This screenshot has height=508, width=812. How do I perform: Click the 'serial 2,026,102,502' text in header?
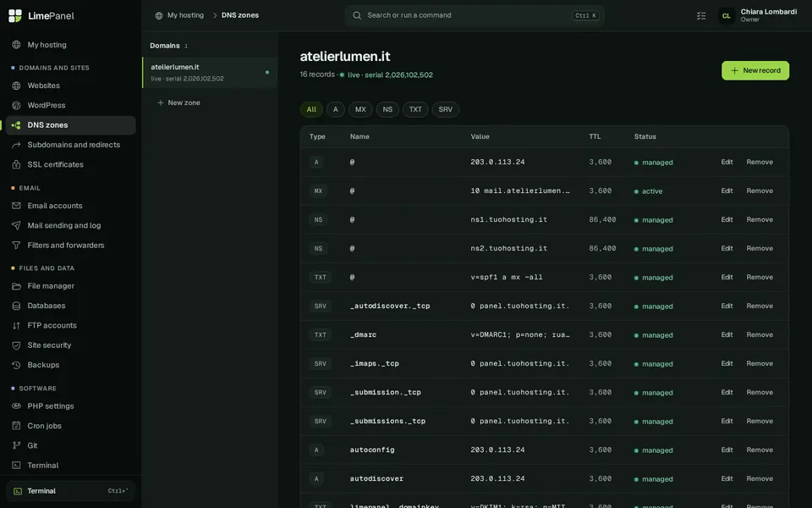click(x=398, y=75)
